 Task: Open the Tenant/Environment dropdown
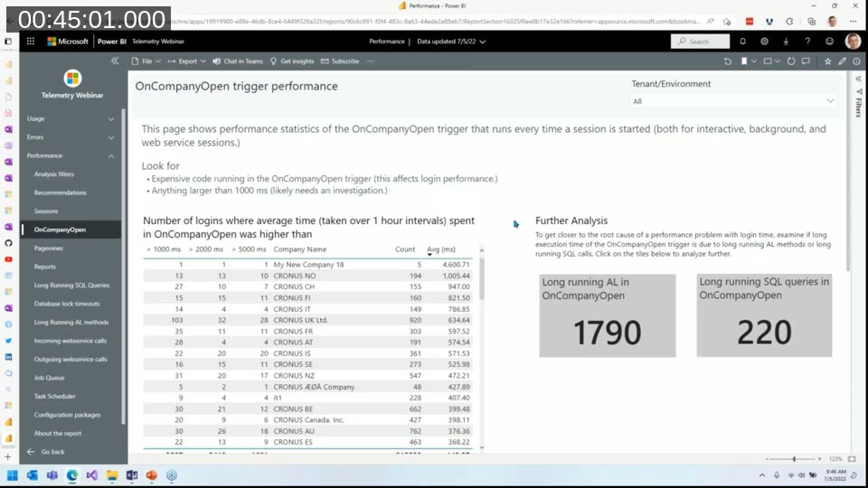pyautogui.click(x=733, y=101)
